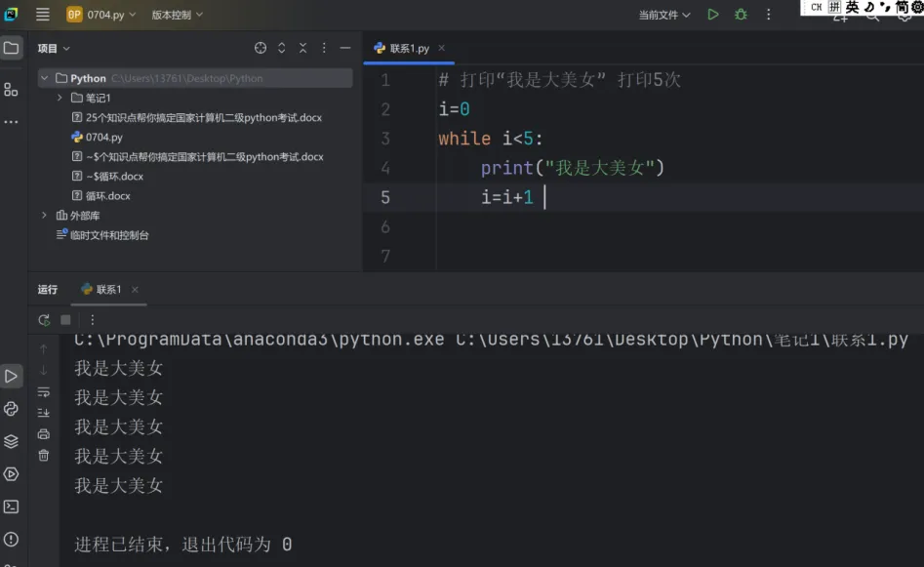Place the cursor on empty line 6
924x567 pixels.
(x=678, y=227)
